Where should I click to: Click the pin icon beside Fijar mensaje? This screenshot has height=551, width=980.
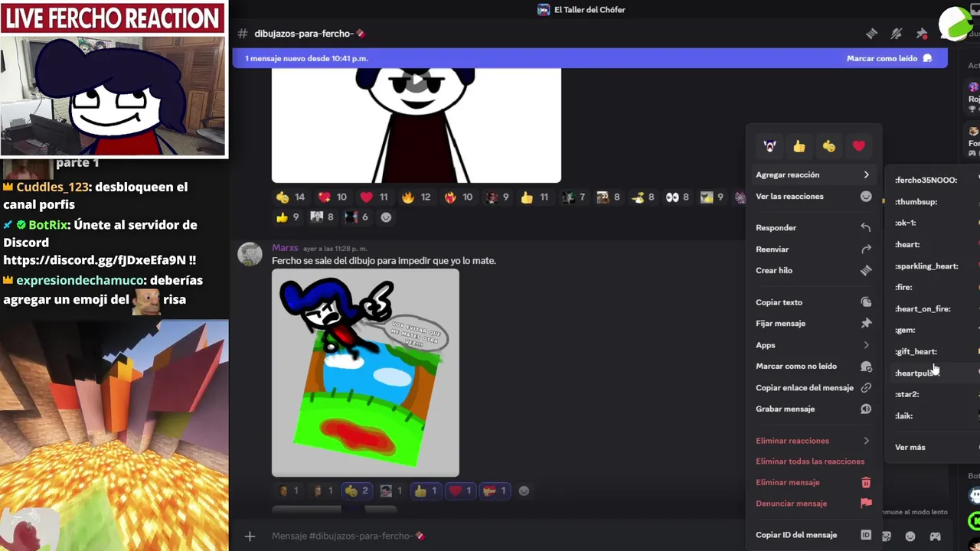pos(866,323)
